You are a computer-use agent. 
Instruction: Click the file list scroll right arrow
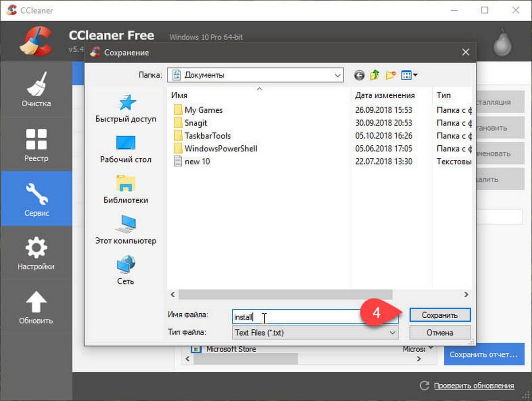466,294
